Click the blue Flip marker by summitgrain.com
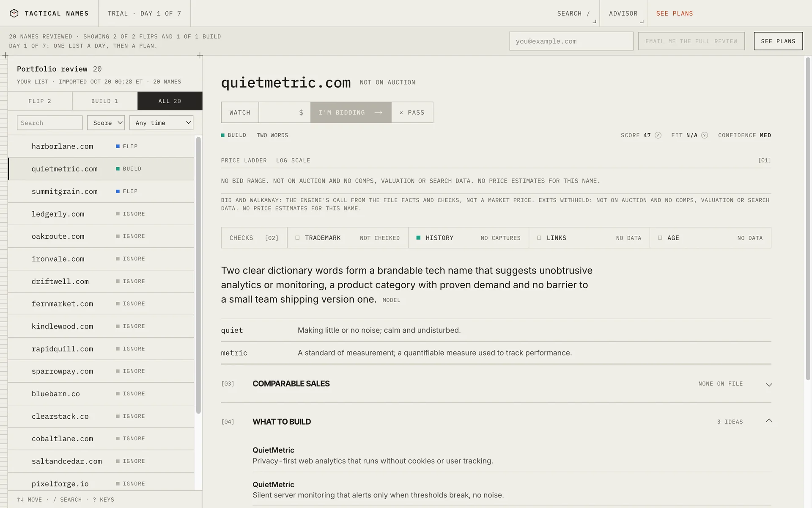Screen dimensions: 812x508 (x=118, y=191)
